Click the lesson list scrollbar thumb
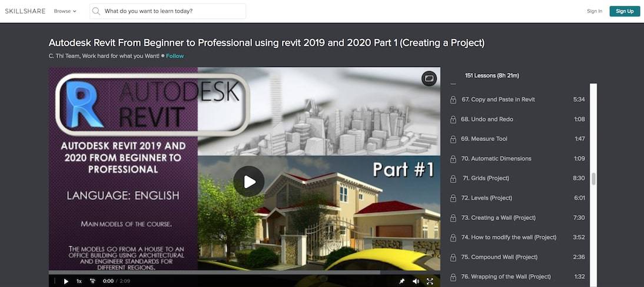This screenshot has height=287, width=644. (593, 179)
